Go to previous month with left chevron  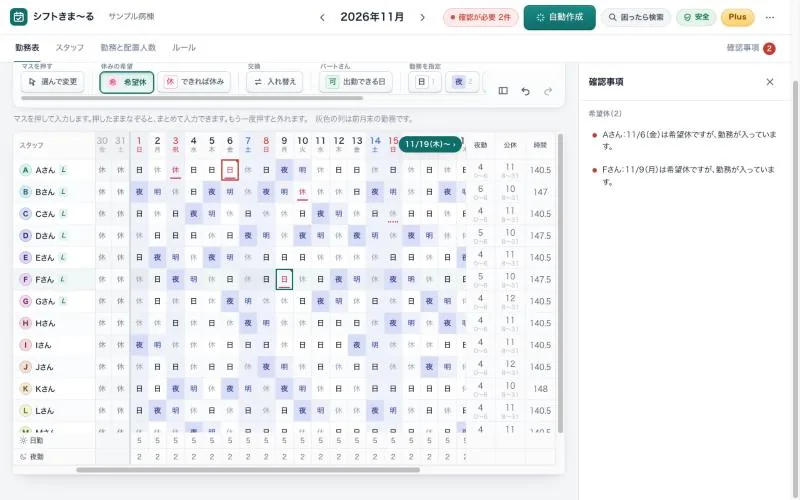point(322,17)
